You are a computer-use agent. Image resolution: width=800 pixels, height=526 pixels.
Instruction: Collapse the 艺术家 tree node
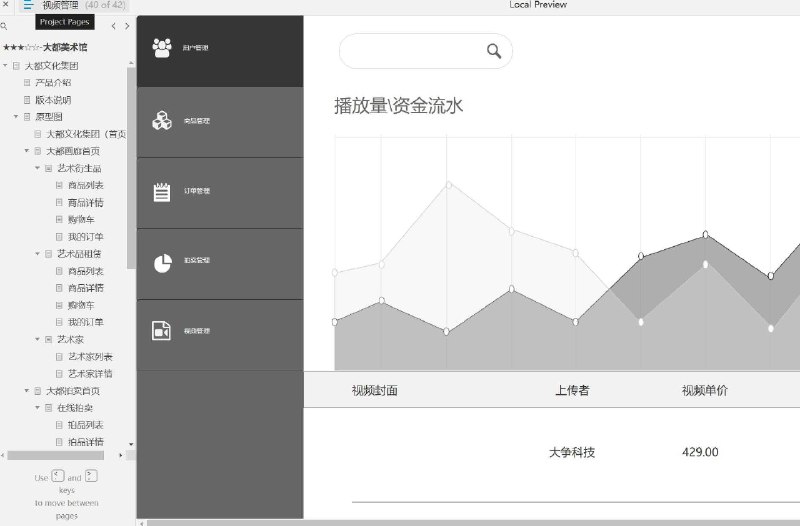(x=37, y=339)
